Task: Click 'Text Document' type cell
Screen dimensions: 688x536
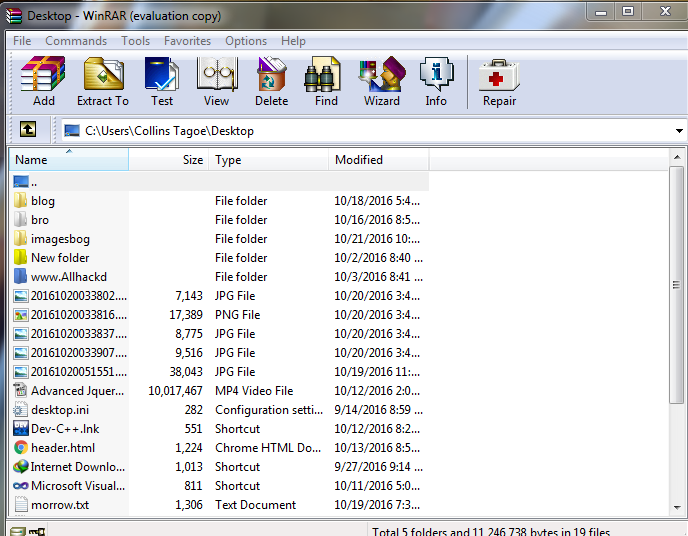Action: click(255, 504)
